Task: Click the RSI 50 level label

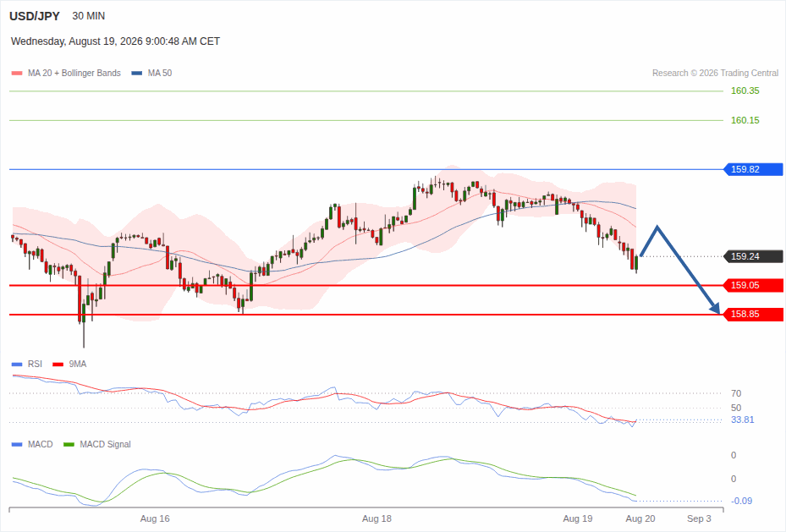Action: point(736,408)
